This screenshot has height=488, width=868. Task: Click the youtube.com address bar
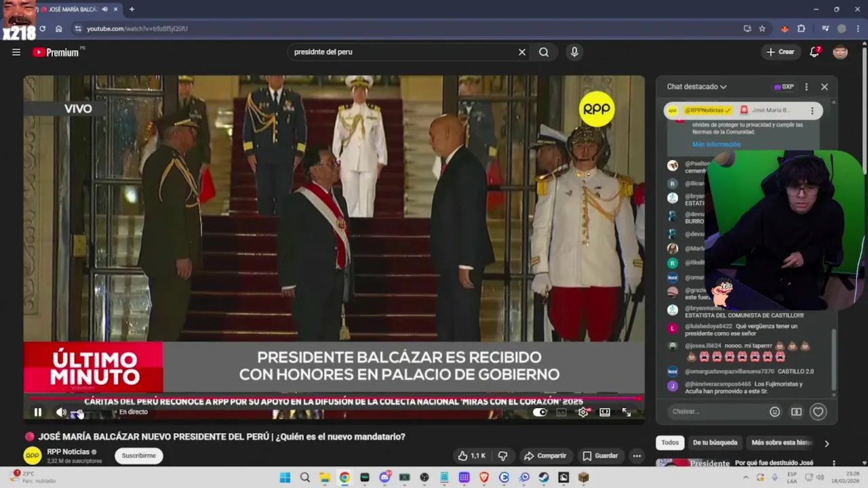407,28
